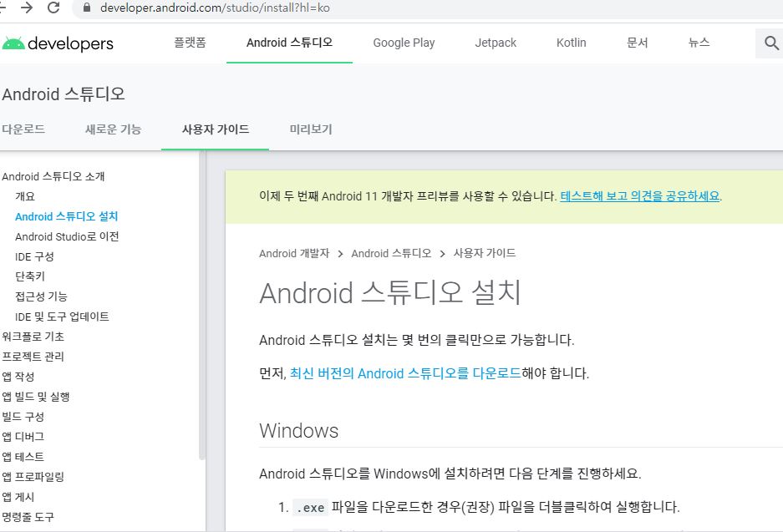Click the 사용자 가이드 breadcrumb

[x=485, y=253]
